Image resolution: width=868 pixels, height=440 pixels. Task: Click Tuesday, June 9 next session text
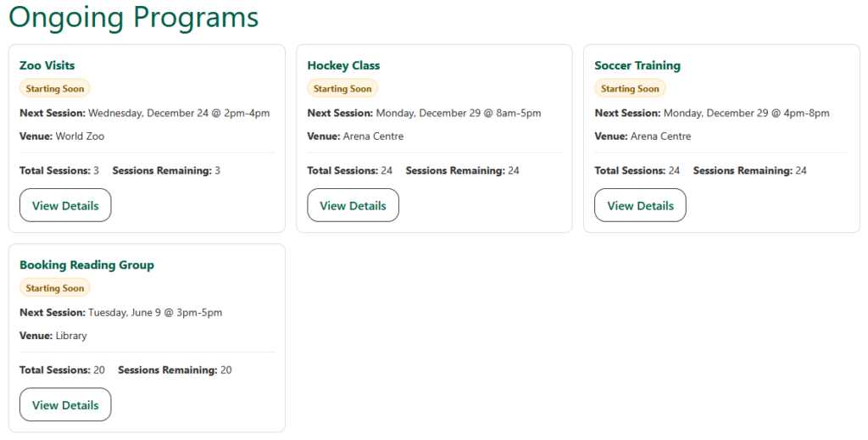click(x=154, y=313)
